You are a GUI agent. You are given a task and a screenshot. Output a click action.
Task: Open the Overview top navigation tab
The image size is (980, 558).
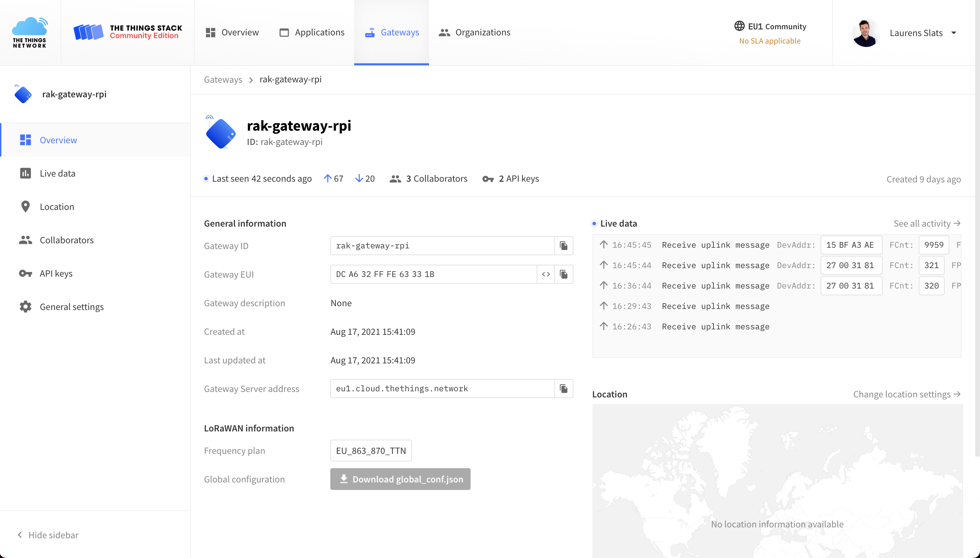[x=232, y=32]
